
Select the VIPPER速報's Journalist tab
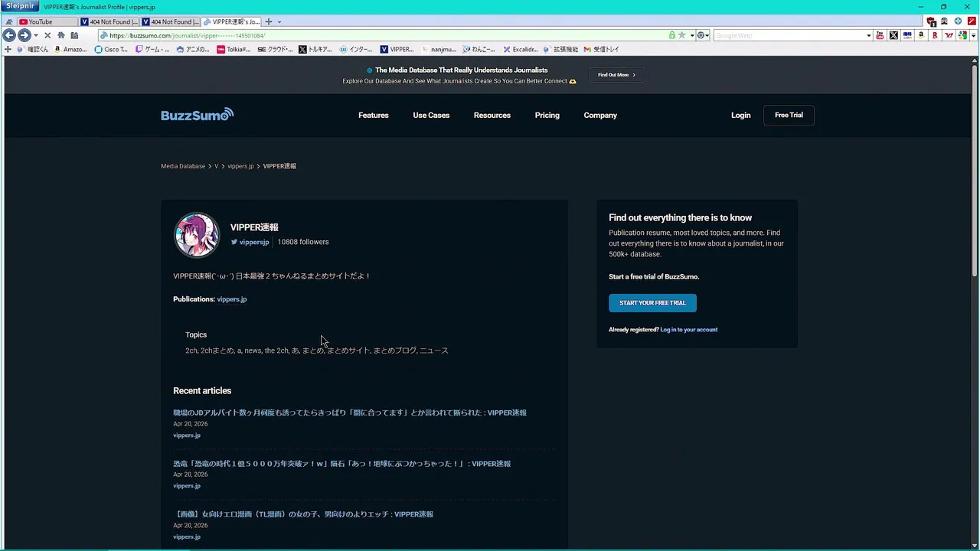[x=231, y=21]
